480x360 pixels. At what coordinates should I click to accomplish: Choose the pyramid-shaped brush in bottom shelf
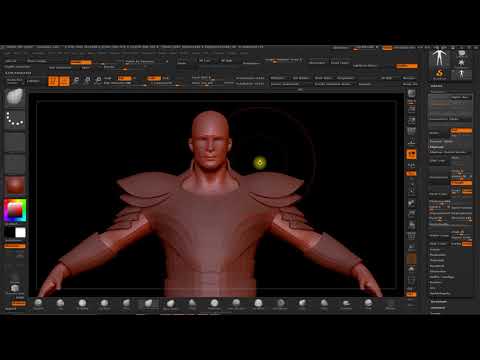[192, 303]
